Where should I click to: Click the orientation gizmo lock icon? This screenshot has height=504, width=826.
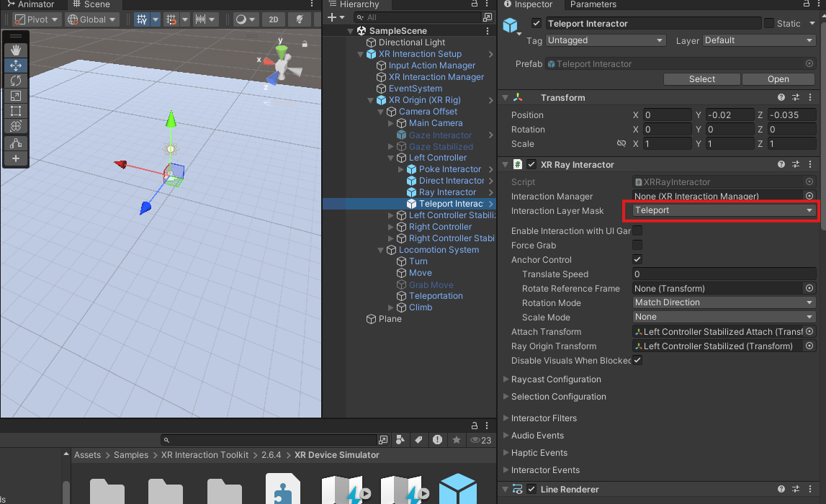click(305, 44)
